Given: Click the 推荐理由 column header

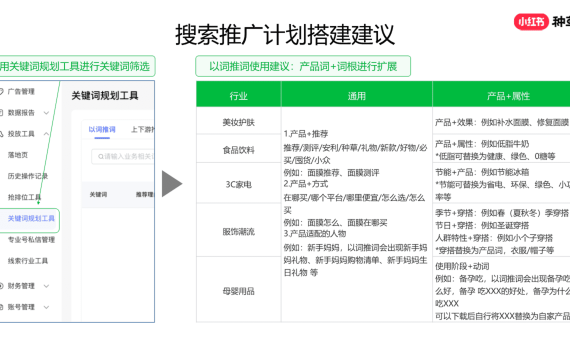Looking at the screenshot, I should 145,195.
